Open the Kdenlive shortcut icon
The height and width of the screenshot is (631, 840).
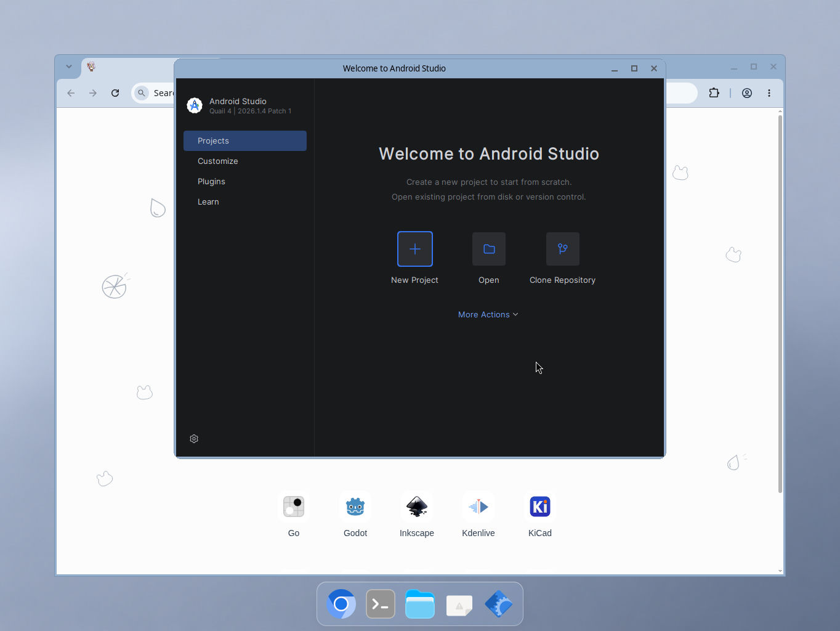tap(479, 507)
